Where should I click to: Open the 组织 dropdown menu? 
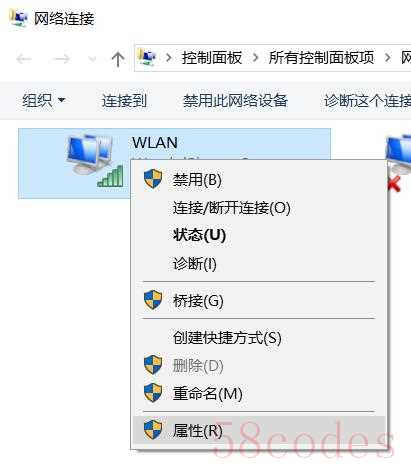tap(44, 100)
